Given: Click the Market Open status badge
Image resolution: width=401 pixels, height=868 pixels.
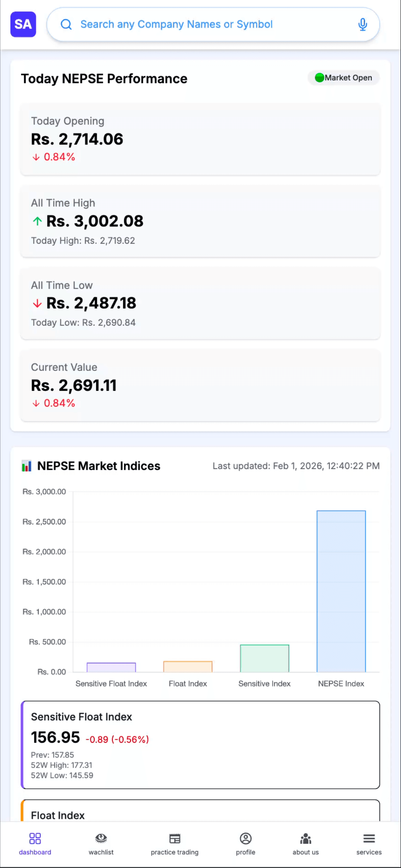Looking at the screenshot, I should (344, 78).
